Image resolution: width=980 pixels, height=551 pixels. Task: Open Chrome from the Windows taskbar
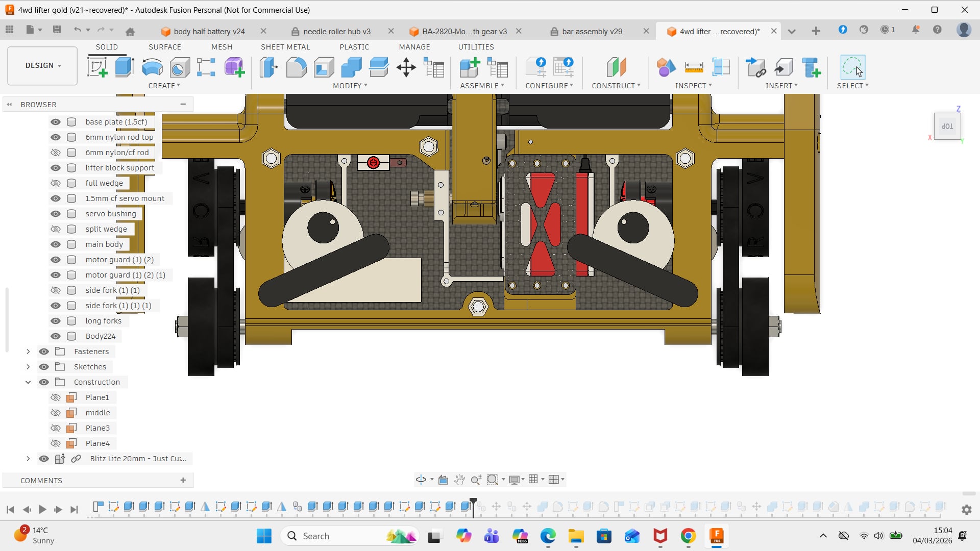pos(688,536)
